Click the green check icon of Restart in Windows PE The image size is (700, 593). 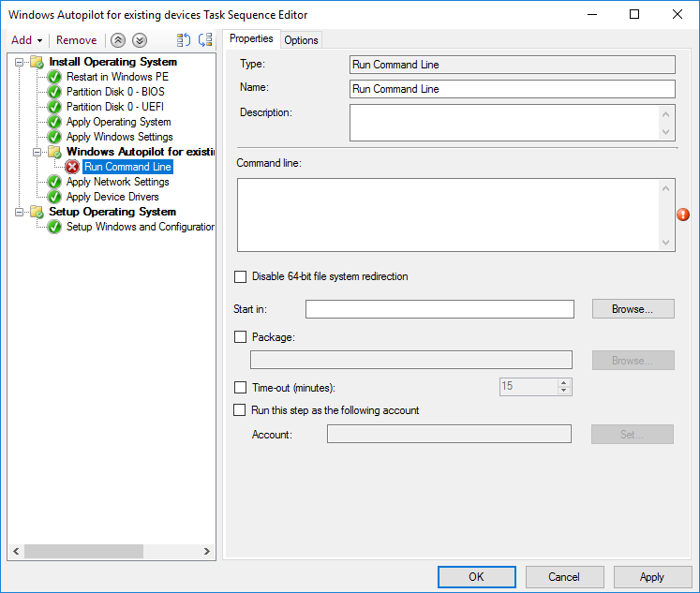point(54,77)
